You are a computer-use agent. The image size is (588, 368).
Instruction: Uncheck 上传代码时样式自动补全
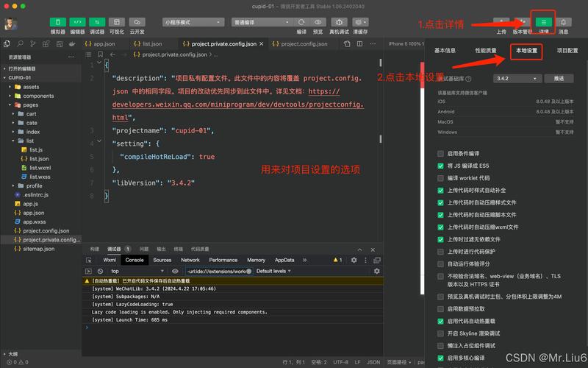440,191
